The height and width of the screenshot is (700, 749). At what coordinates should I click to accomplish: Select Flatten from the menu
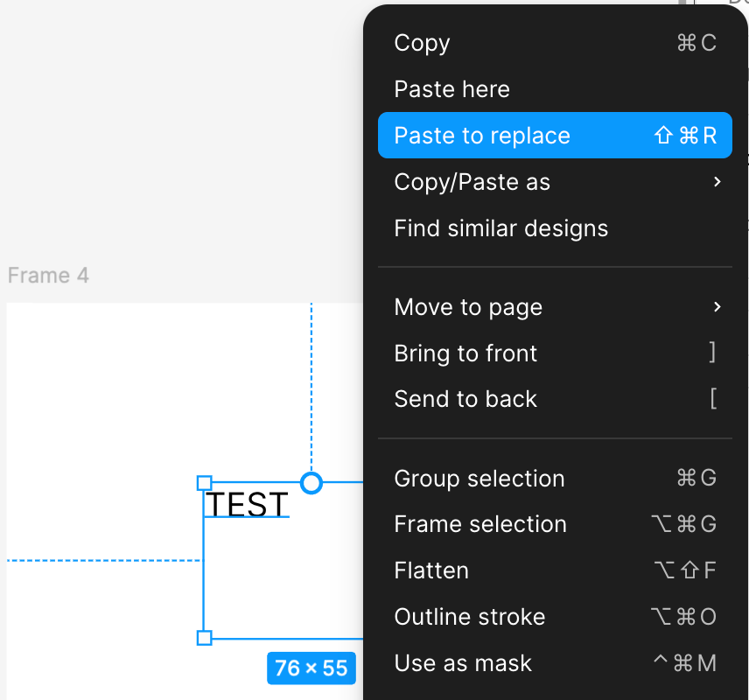point(555,570)
